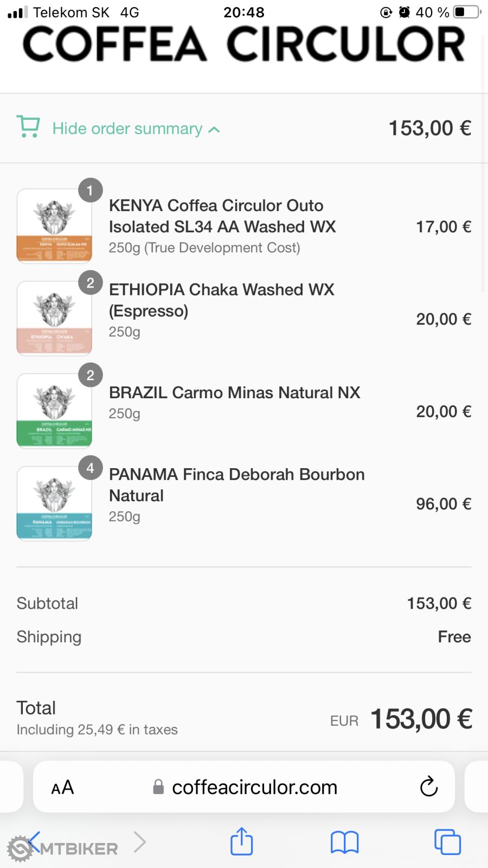Tap the quantity 4 badge on Panama

91,468
